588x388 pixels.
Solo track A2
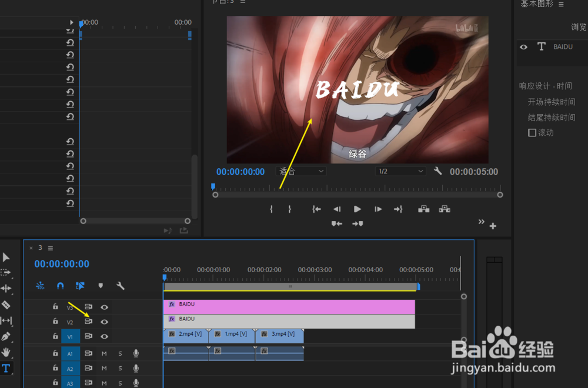[x=120, y=369]
